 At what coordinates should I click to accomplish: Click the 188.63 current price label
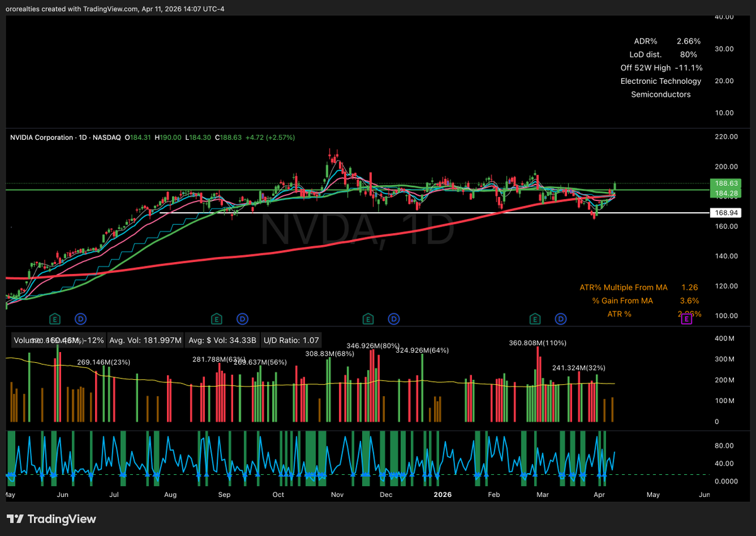pyautogui.click(x=726, y=185)
